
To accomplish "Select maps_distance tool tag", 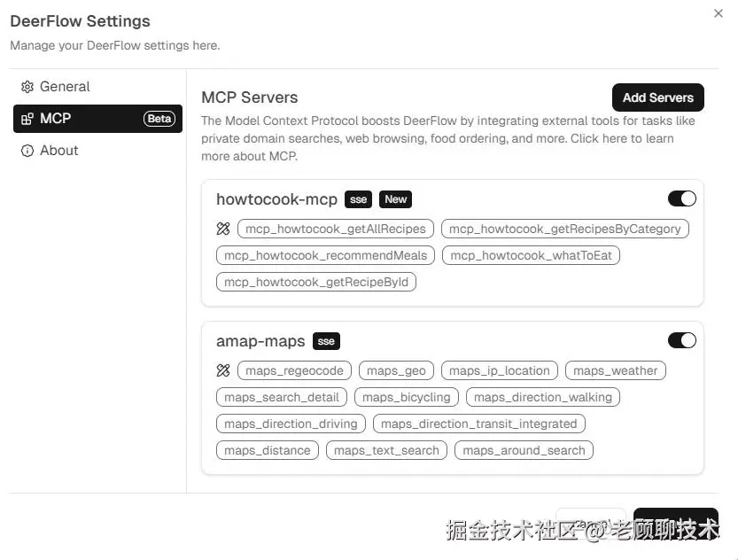I will pos(268,450).
